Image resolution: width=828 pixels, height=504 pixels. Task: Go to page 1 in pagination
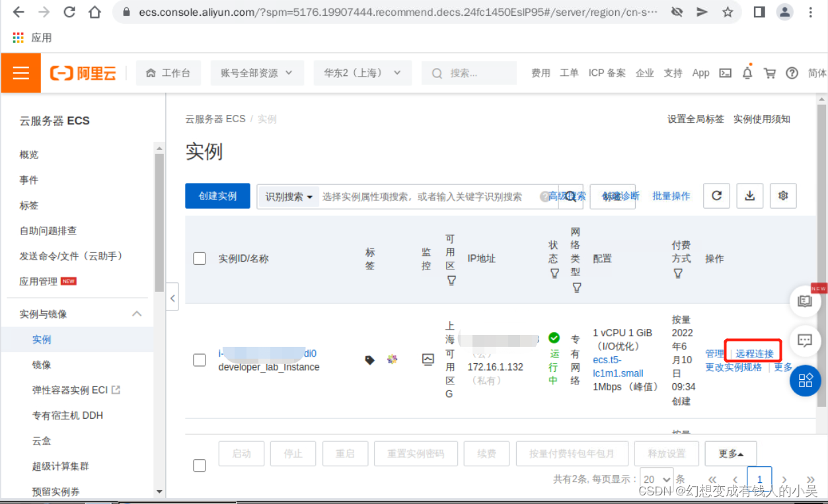pyautogui.click(x=759, y=479)
